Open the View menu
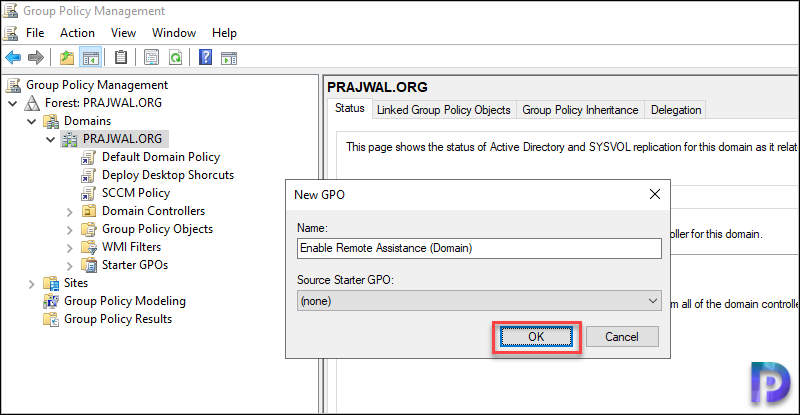The image size is (800, 415). 123,33
